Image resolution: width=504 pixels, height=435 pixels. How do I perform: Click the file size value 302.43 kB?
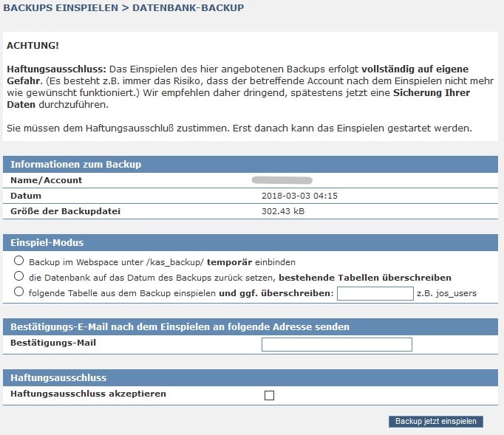click(283, 211)
